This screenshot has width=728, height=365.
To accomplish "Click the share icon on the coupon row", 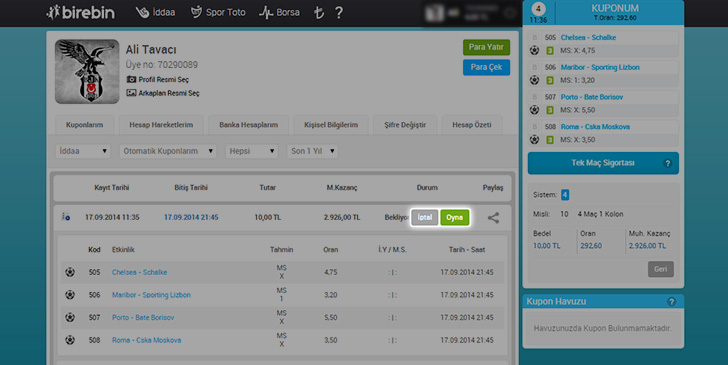I will click(493, 218).
